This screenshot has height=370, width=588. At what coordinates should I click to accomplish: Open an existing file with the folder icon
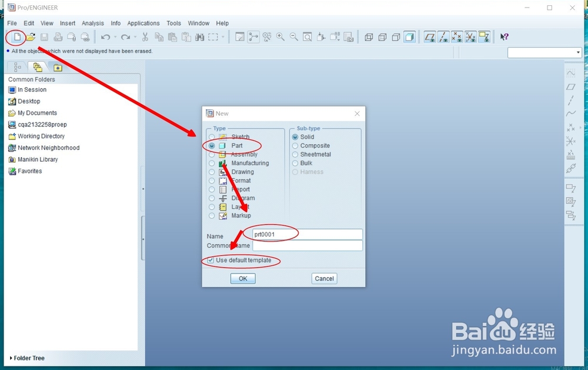[31, 37]
